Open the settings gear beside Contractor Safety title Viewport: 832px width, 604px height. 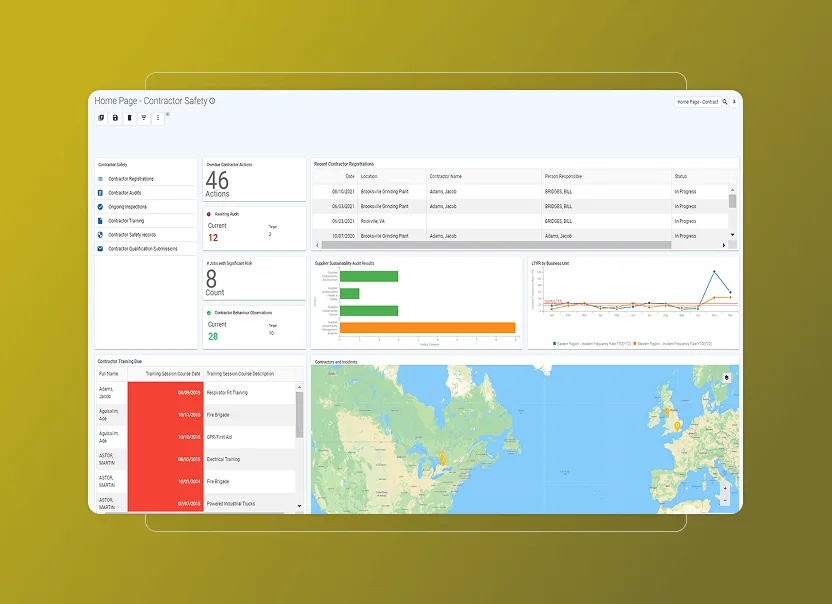[x=211, y=101]
